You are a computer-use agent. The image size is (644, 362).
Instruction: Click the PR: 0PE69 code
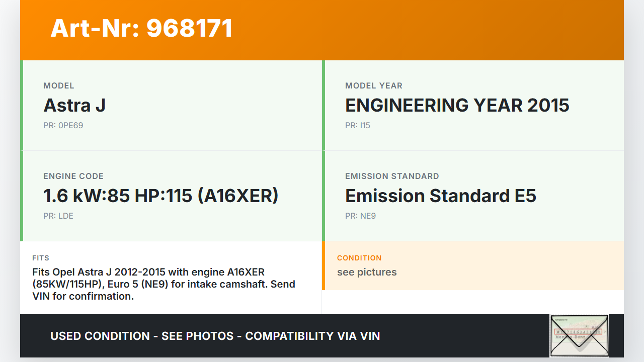pyautogui.click(x=63, y=126)
